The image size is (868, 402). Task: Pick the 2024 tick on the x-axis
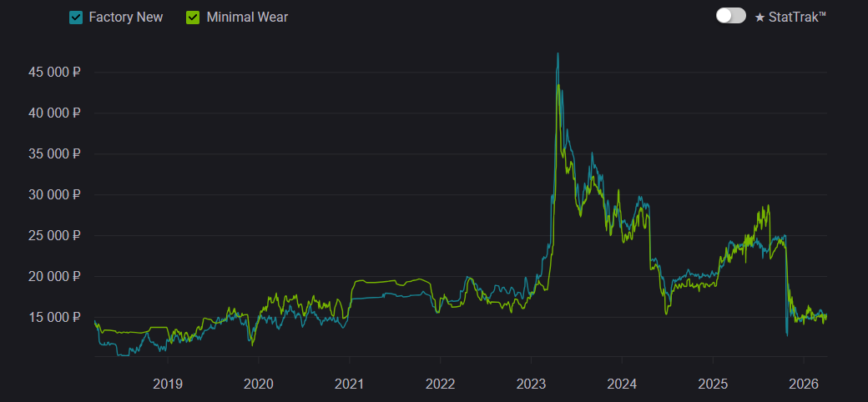pos(622,384)
